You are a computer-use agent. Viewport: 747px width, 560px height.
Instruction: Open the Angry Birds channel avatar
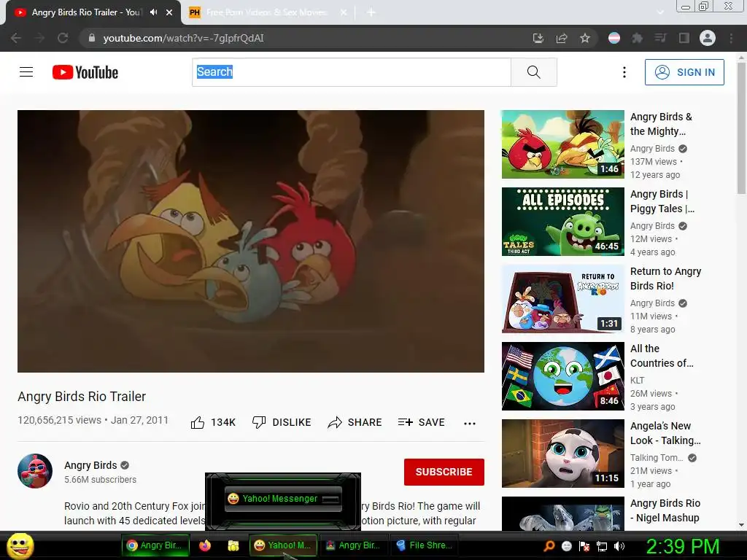pyautogui.click(x=35, y=471)
